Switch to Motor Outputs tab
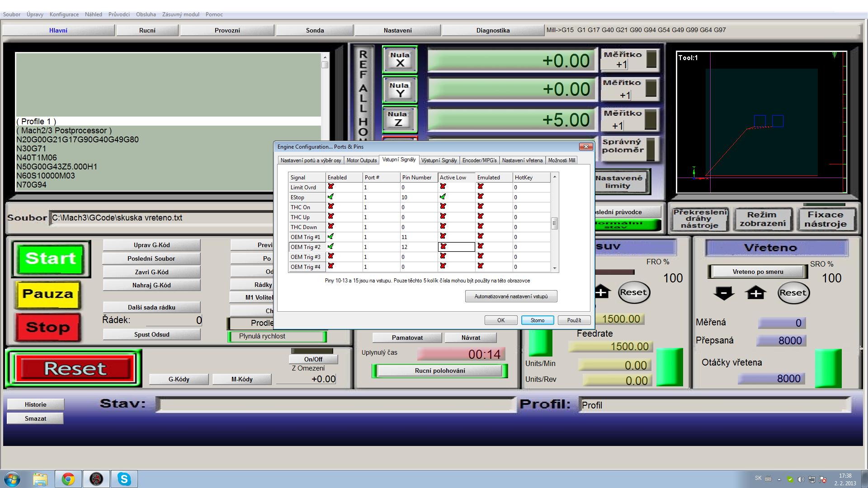The image size is (868, 488). coord(361,160)
